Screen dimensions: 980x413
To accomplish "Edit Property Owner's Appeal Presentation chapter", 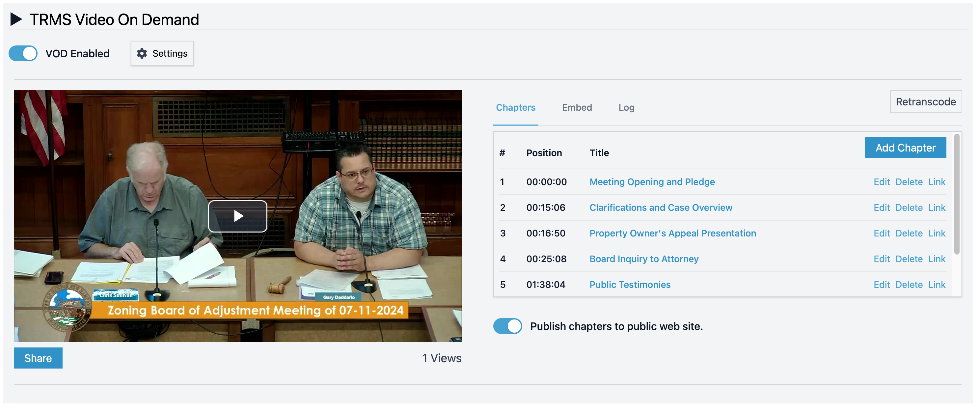I will coord(881,233).
